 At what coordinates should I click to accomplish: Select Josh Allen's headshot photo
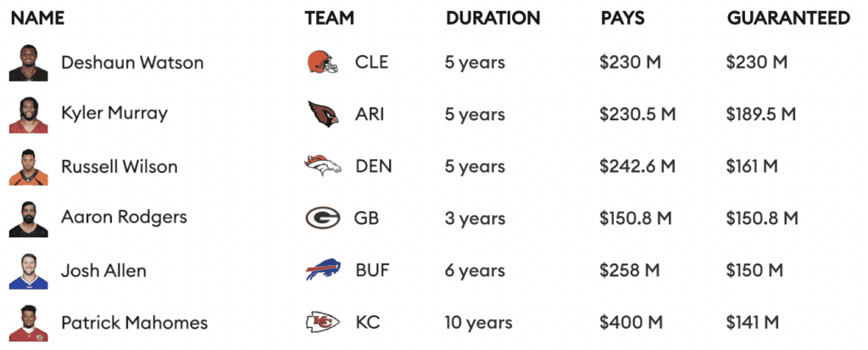[28, 271]
